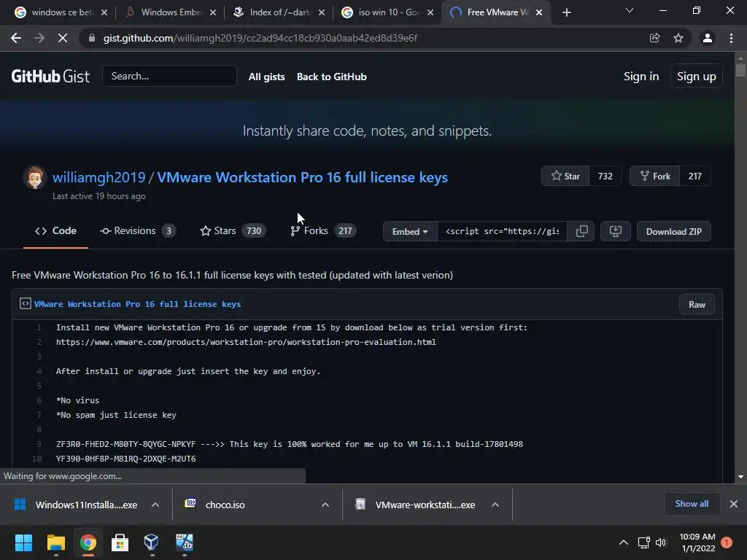The height and width of the screenshot is (560, 747).
Task: Open the tab search chevron in title bar
Action: coord(630,10)
